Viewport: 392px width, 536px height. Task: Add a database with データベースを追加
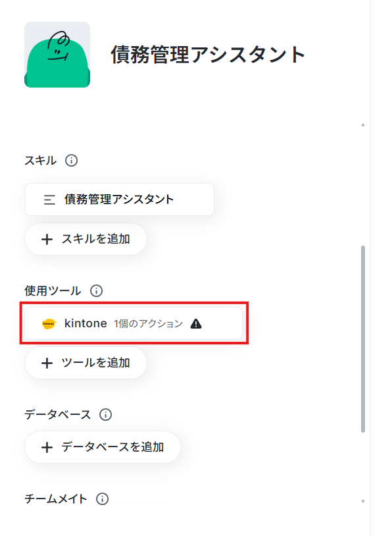103,448
